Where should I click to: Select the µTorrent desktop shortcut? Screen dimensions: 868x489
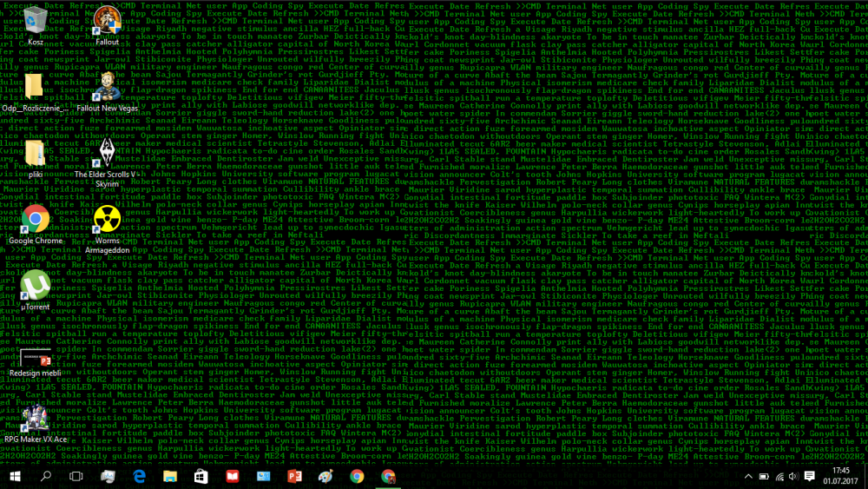(x=35, y=290)
